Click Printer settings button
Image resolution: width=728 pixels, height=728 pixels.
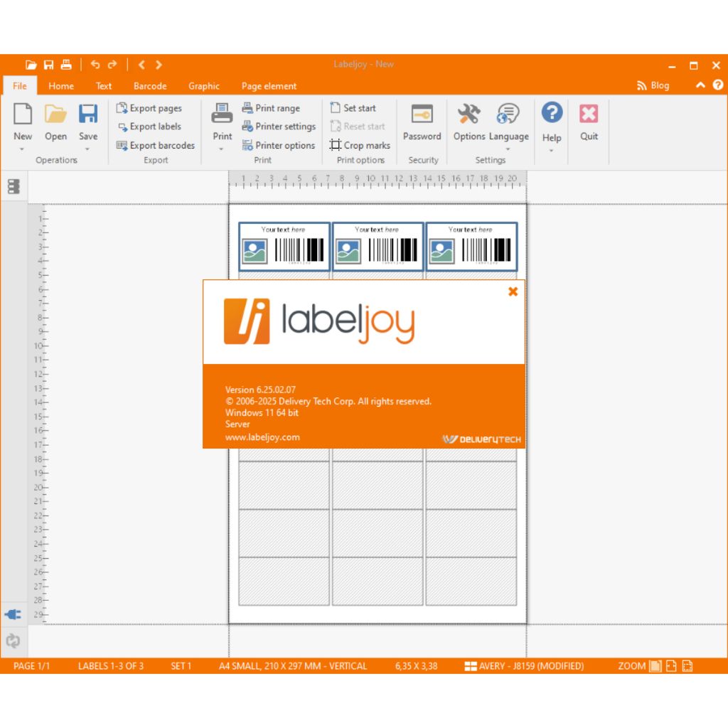pos(279,127)
